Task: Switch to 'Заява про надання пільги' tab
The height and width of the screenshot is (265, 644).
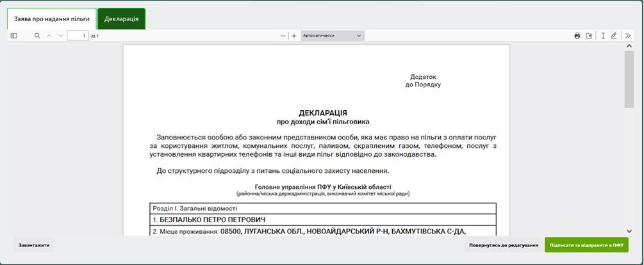Action: [x=52, y=19]
